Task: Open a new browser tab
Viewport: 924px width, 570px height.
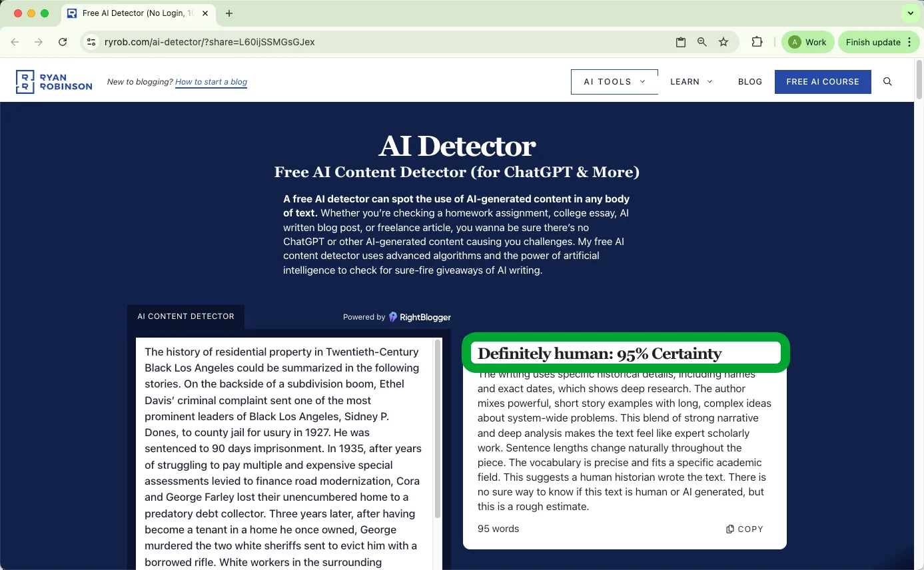Action: coord(229,13)
